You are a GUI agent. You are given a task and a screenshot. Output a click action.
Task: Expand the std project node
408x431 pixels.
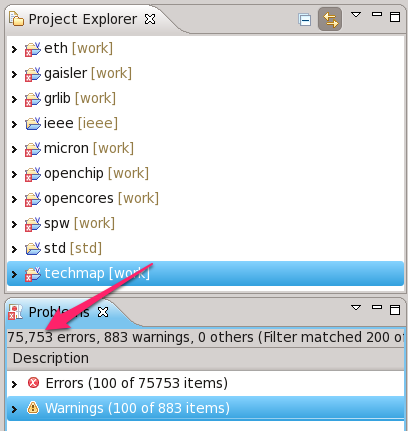14,249
